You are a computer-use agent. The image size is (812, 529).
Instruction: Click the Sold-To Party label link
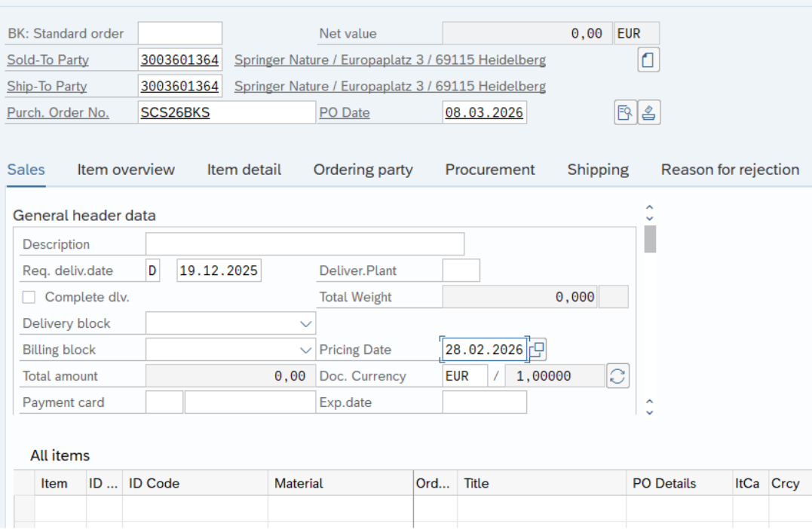tap(47, 60)
